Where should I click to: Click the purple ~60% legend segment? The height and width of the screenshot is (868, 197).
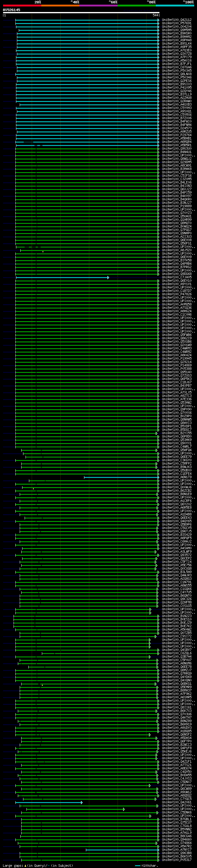pyautogui.click(x=99, y=6)
